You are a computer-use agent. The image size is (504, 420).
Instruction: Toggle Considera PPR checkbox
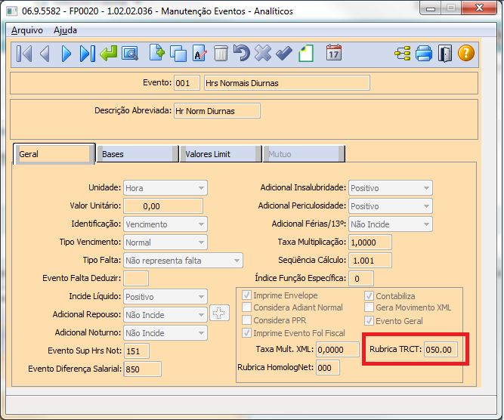[x=246, y=320]
